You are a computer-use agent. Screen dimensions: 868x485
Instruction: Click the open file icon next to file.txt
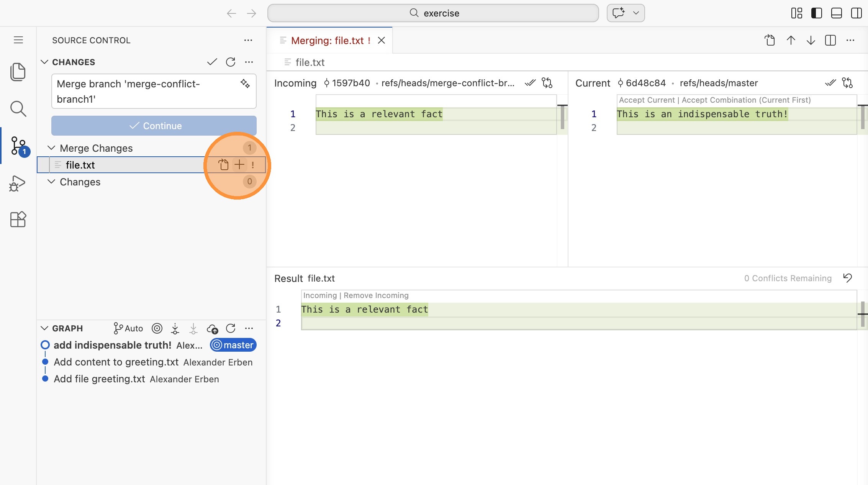coord(223,165)
